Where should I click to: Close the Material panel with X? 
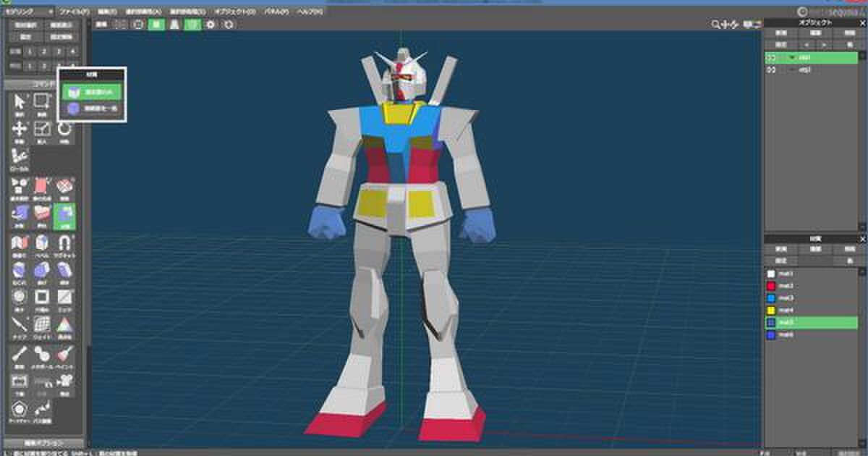coord(862,238)
